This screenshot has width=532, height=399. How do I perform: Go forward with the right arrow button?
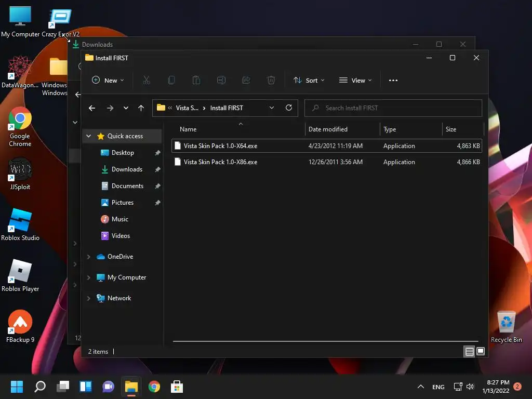pyautogui.click(x=110, y=108)
